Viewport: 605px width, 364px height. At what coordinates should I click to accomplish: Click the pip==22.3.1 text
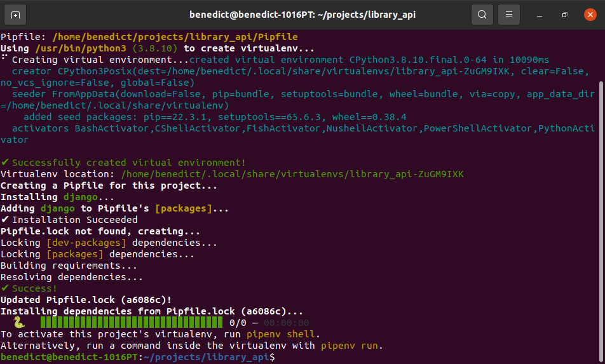click(x=175, y=118)
